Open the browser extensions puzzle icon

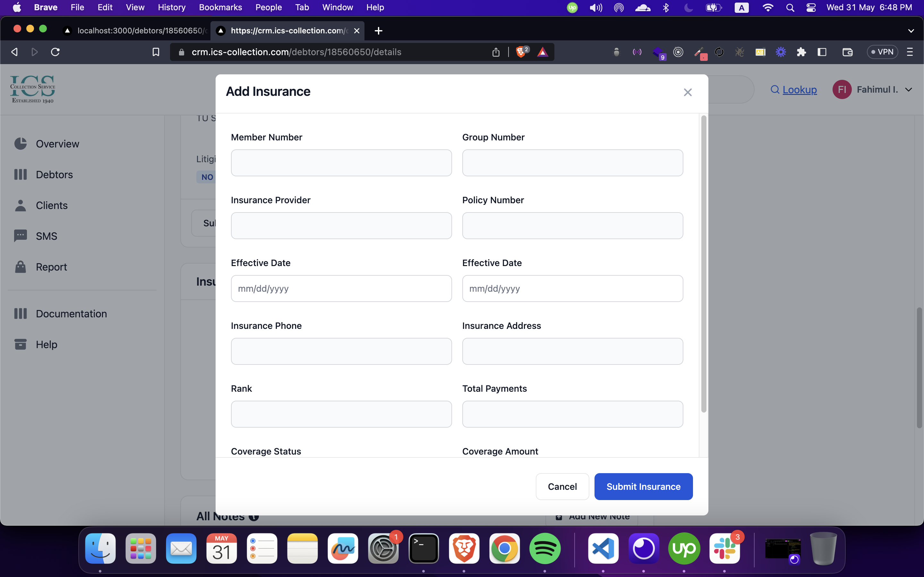pos(801,52)
